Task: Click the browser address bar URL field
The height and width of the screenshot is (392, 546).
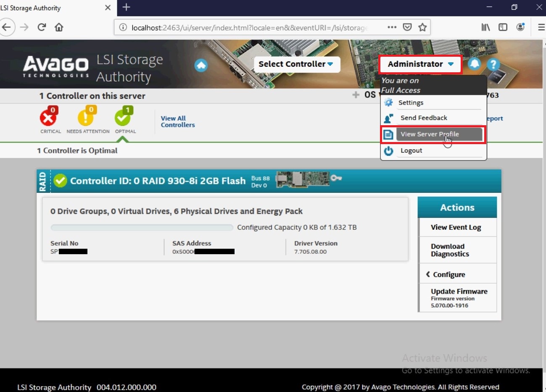Action: (x=248, y=27)
